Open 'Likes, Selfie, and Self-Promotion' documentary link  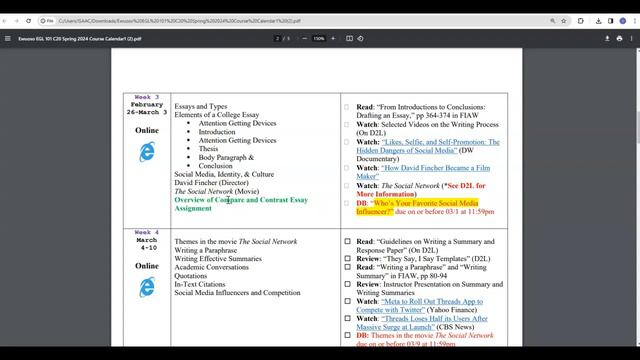click(428, 146)
